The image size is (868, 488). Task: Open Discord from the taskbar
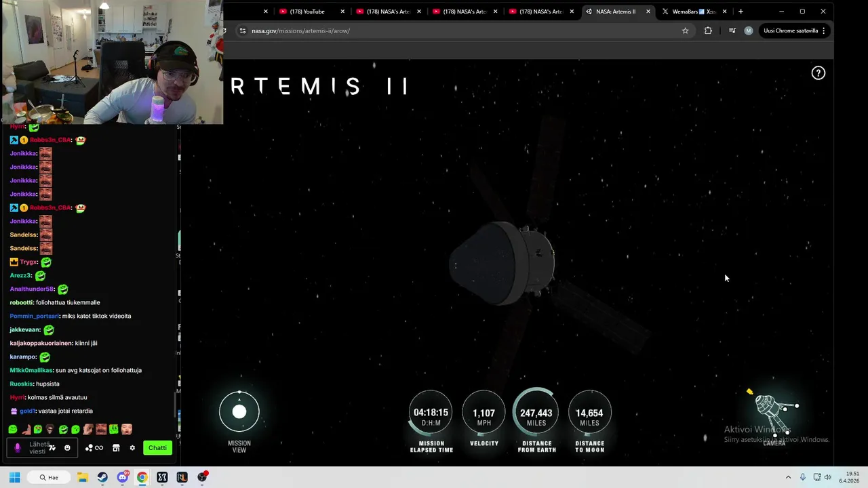point(122,477)
